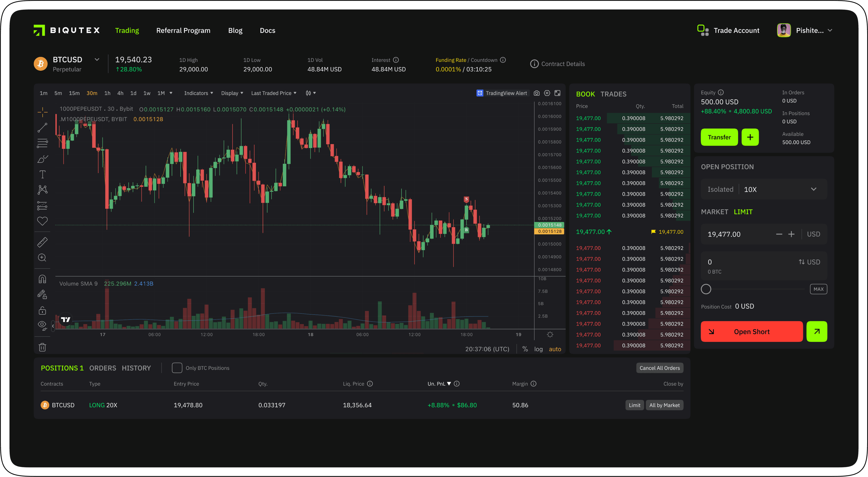
Task: Open the Indicators dropdown
Action: [198, 93]
